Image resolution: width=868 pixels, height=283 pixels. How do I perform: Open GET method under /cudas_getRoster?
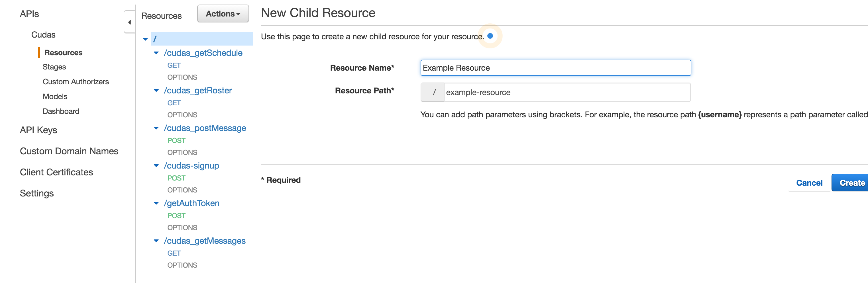(x=174, y=103)
